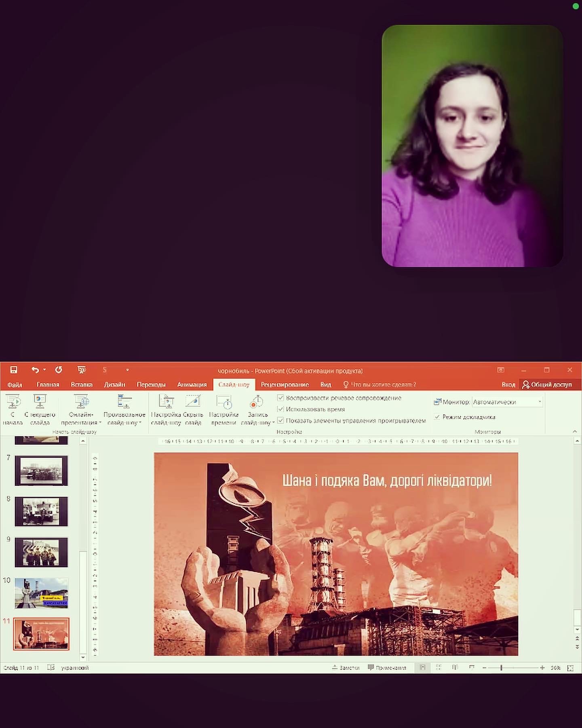Open the Рецензирование tab

[x=285, y=384]
